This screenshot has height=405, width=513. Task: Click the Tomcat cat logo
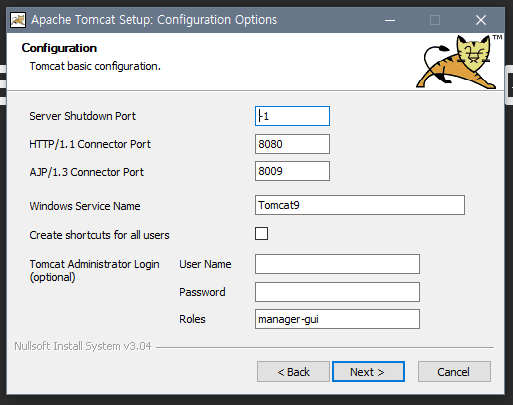pyautogui.click(x=459, y=62)
